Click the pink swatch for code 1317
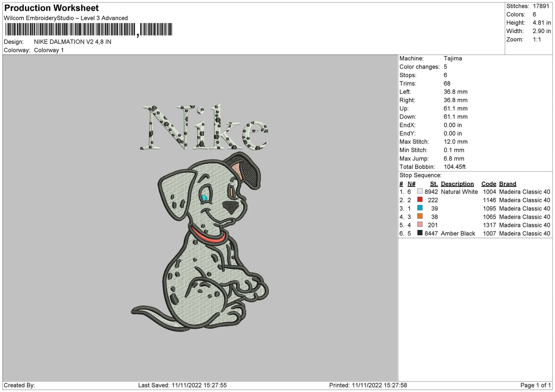 [x=420, y=225]
